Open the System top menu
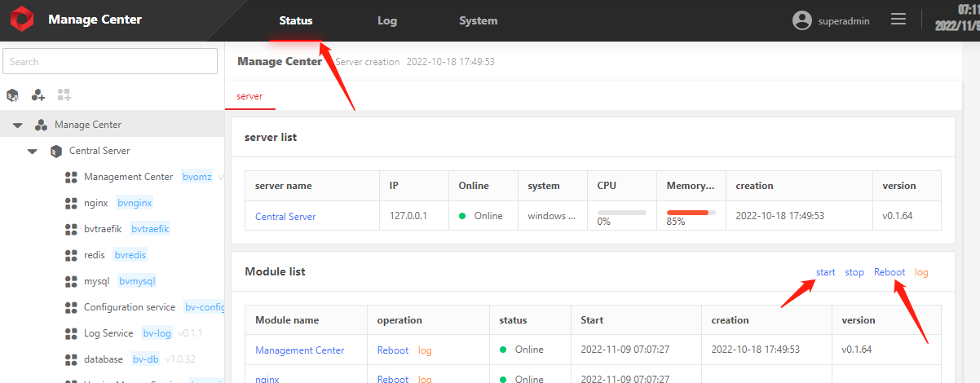The width and height of the screenshot is (980, 383). (x=478, y=21)
